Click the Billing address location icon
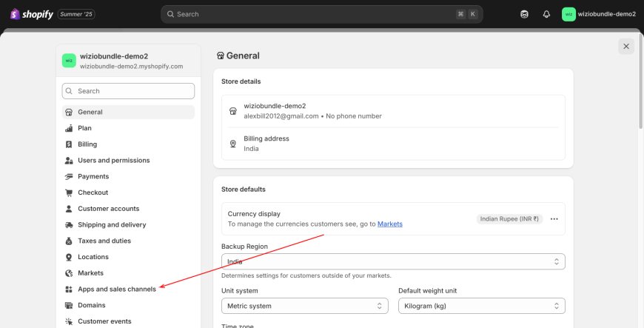 pos(233,144)
